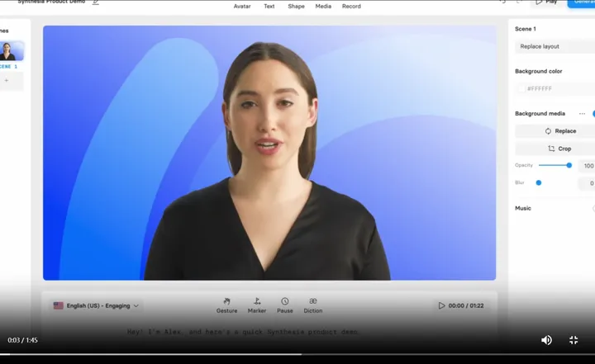This screenshot has height=364, width=595.
Task: Click the script line starting "Hey! I'm Alex"
Action: pyautogui.click(x=242, y=332)
